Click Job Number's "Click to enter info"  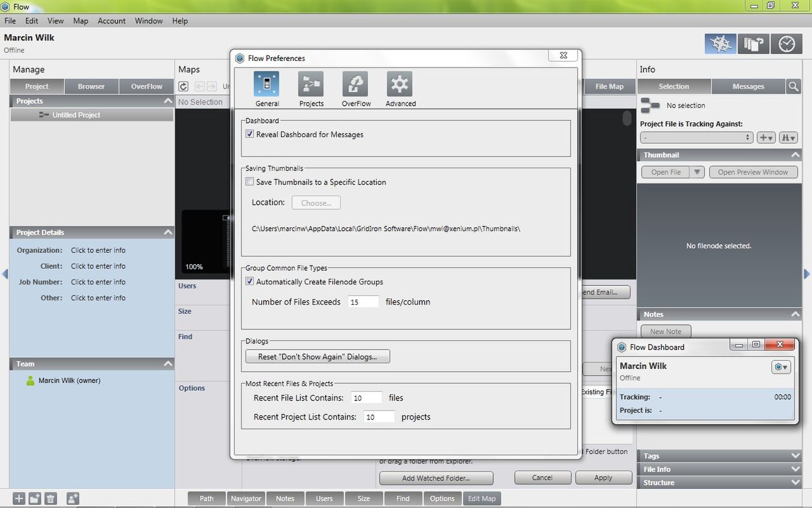point(98,282)
